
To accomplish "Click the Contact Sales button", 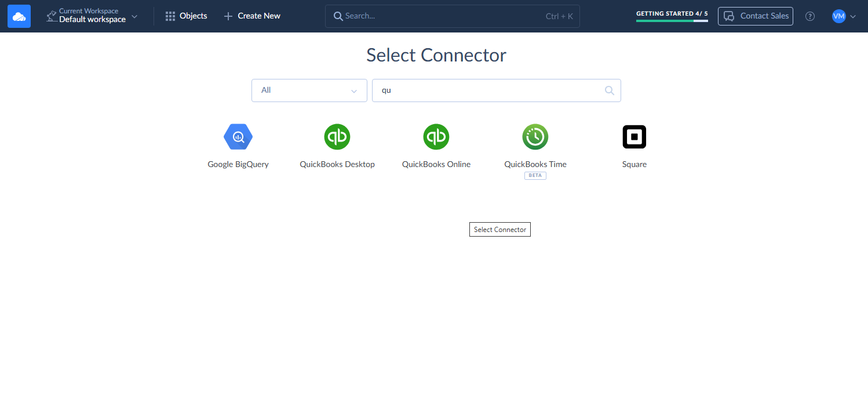I will point(755,16).
